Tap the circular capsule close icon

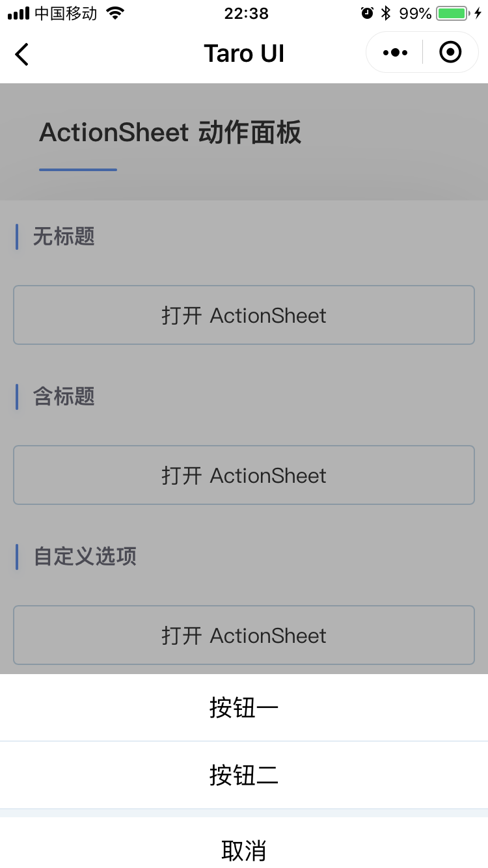tap(450, 52)
